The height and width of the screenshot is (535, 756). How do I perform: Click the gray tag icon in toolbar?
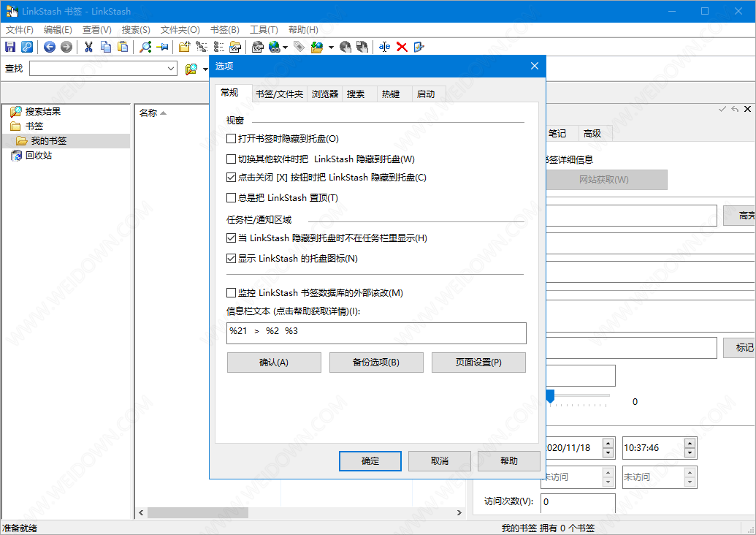pyautogui.click(x=299, y=47)
